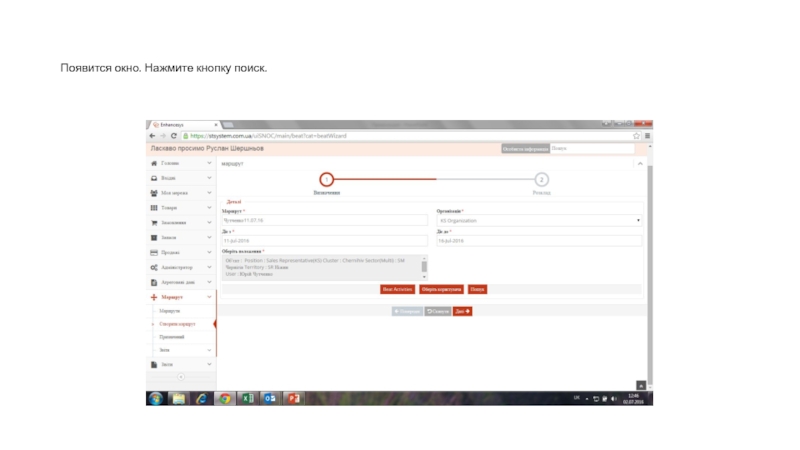The height and width of the screenshot is (450, 800).
Task: Click the red Пошук search button
Action: point(477,289)
